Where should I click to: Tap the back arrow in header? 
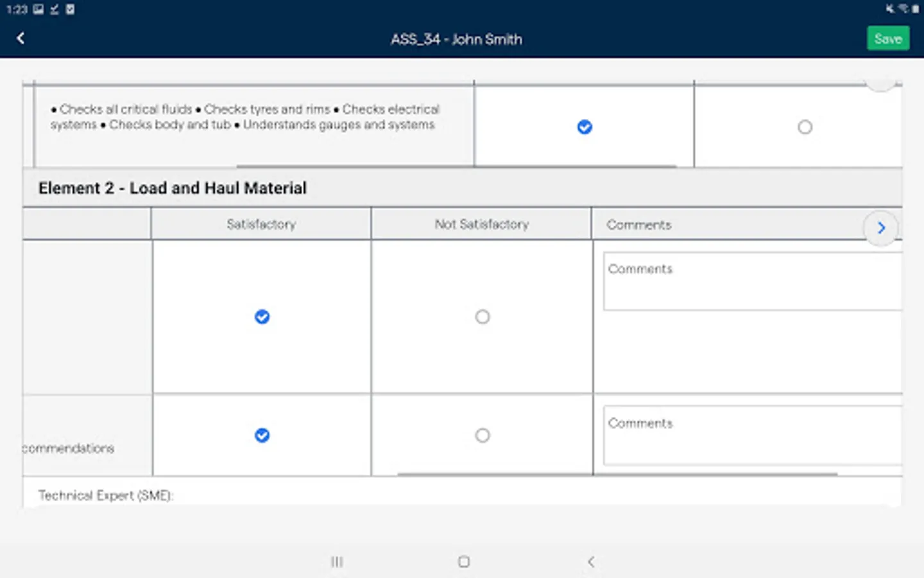click(21, 39)
